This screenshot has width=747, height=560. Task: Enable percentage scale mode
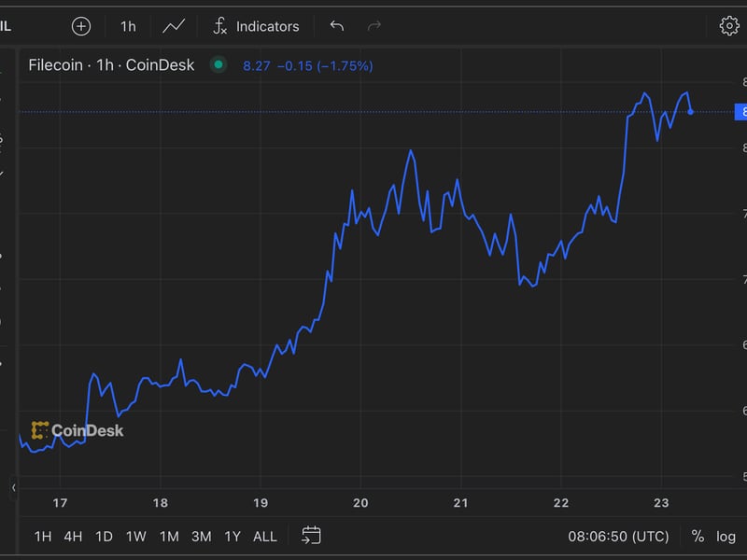pos(696,537)
